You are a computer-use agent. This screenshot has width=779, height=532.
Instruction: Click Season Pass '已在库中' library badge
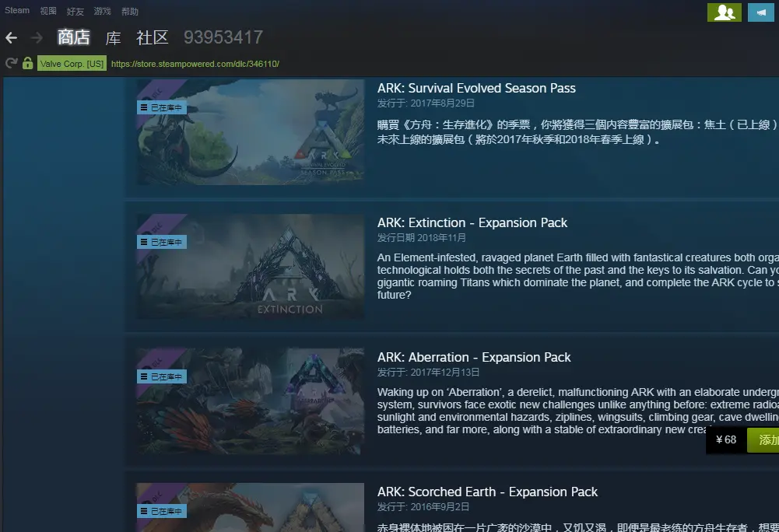(162, 107)
